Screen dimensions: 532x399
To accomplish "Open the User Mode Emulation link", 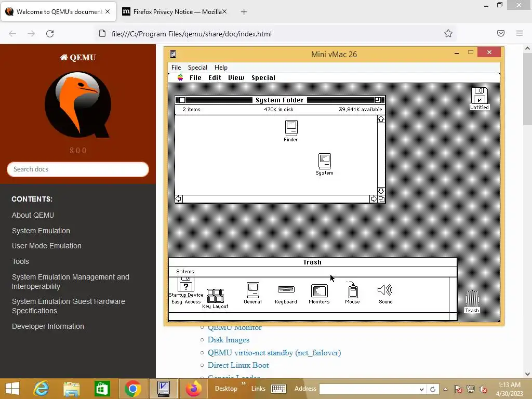I will (46, 246).
